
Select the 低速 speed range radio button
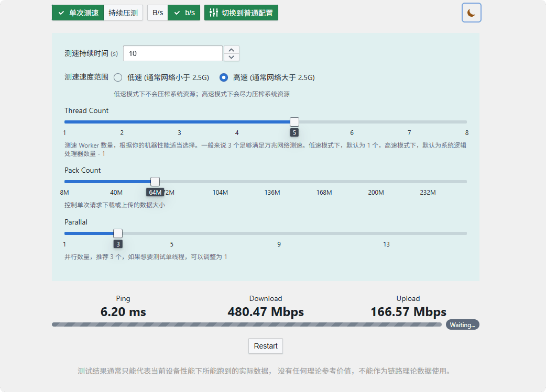coord(118,77)
